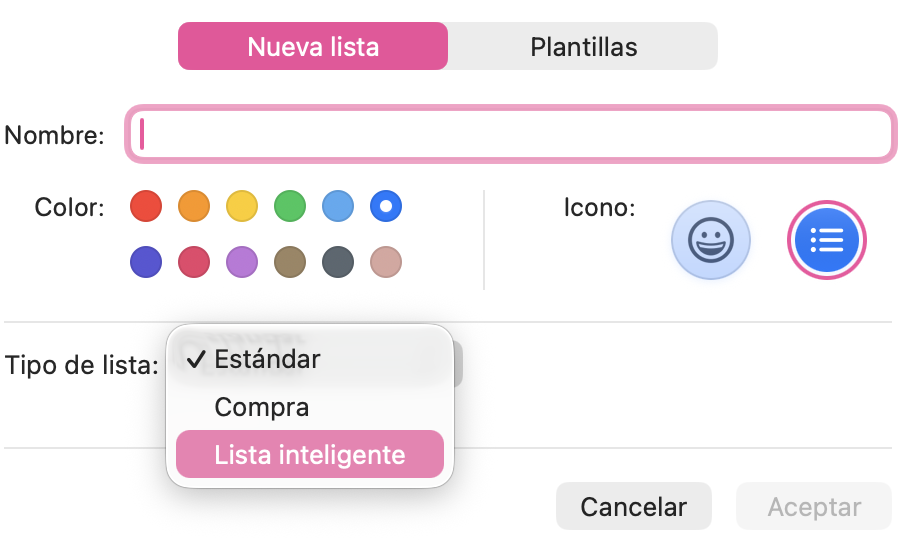Select the rose beige color swatch
907x548 pixels.
click(386, 263)
